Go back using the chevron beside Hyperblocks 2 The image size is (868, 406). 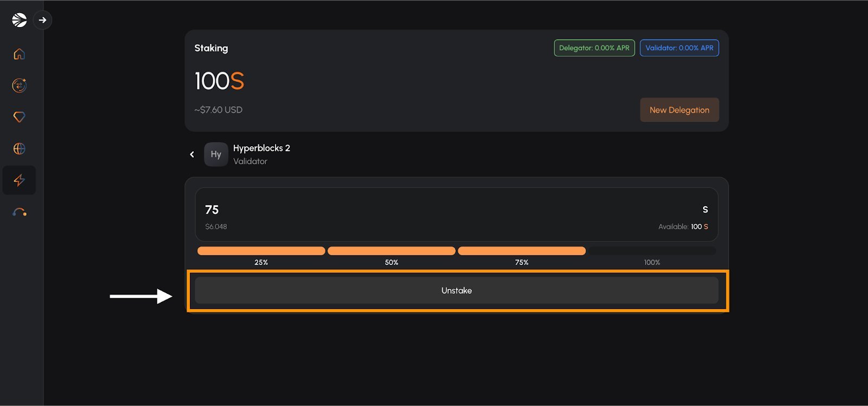point(192,154)
